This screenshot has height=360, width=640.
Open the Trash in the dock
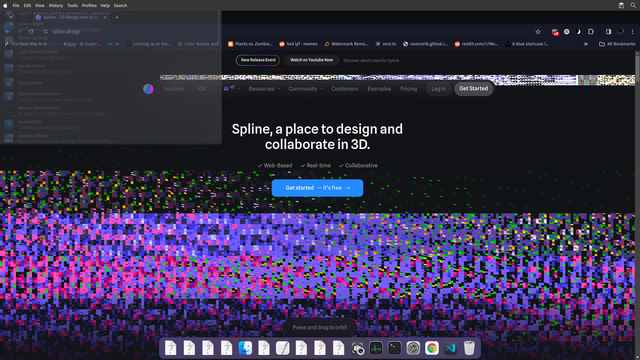point(469,348)
